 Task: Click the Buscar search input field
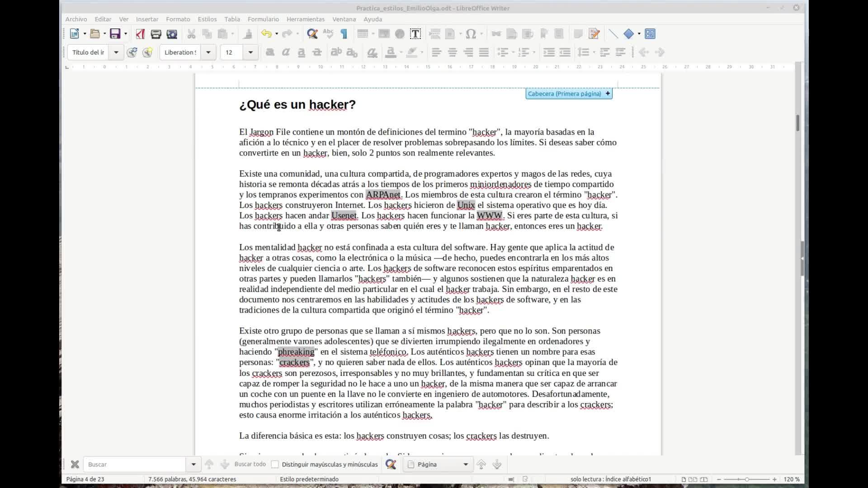(x=135, y=465)
